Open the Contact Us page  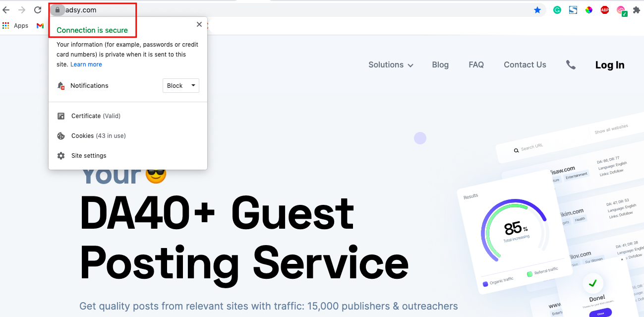525,65
